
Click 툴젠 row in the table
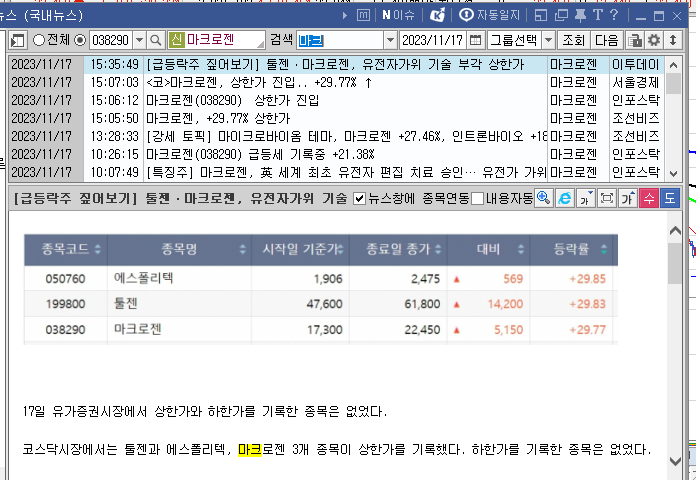pyautogui.click(x=321, y=304)
